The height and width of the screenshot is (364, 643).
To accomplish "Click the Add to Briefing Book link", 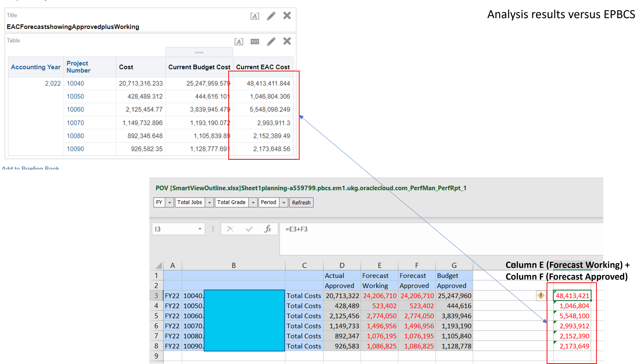I will [x=30, y=168].
